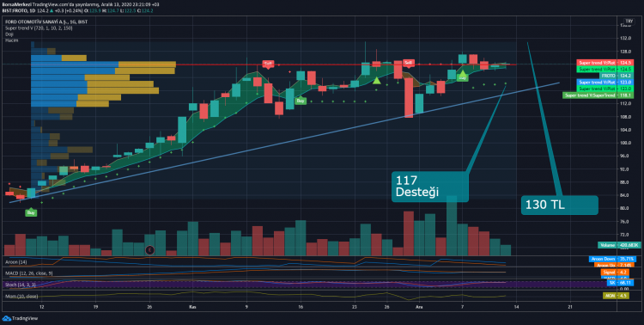Click the red Super trend V:Plot 124.5 label
Image resolution: width=644 pixels, height=325 pixels.
[605, 63]
